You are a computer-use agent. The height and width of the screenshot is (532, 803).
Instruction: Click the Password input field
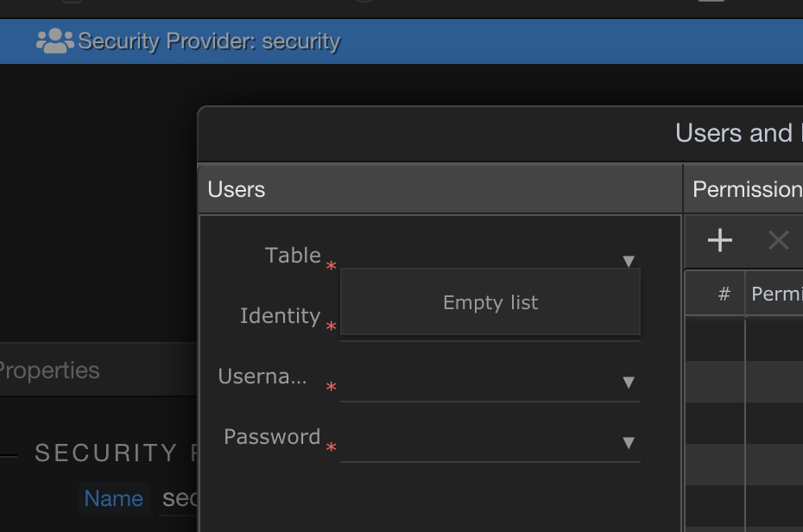pyautogui.click(x=479, y=444)
